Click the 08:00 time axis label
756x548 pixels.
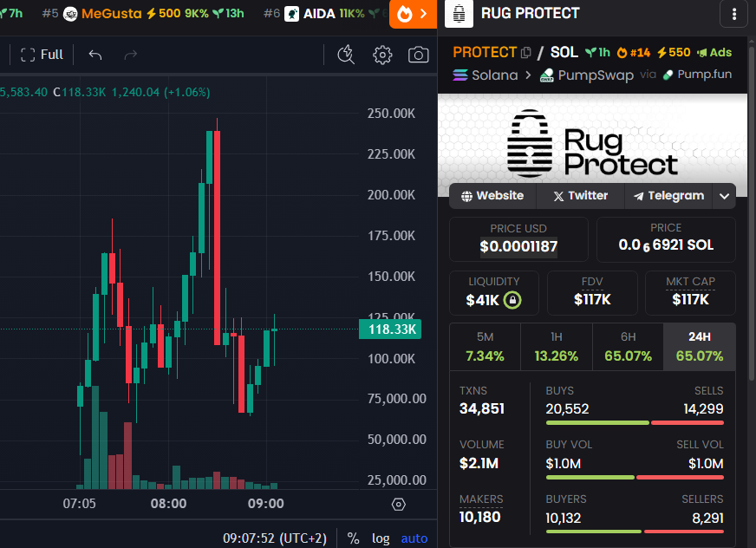[x=168, y=504]
